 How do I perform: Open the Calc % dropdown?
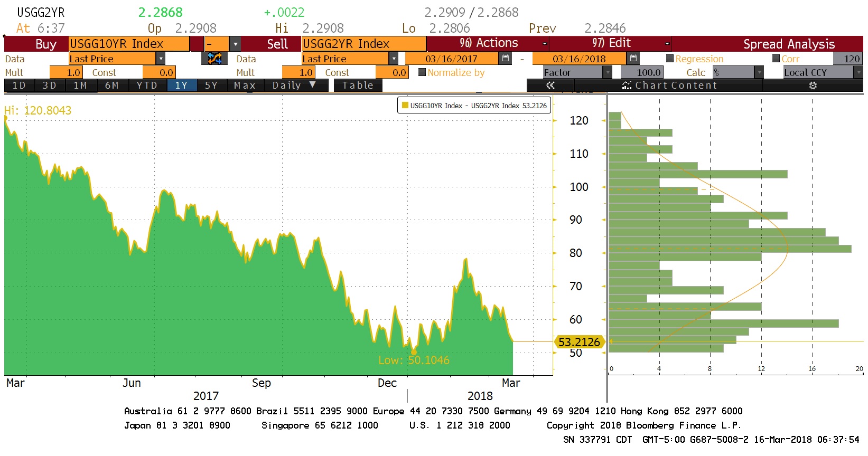coord(759,72)
